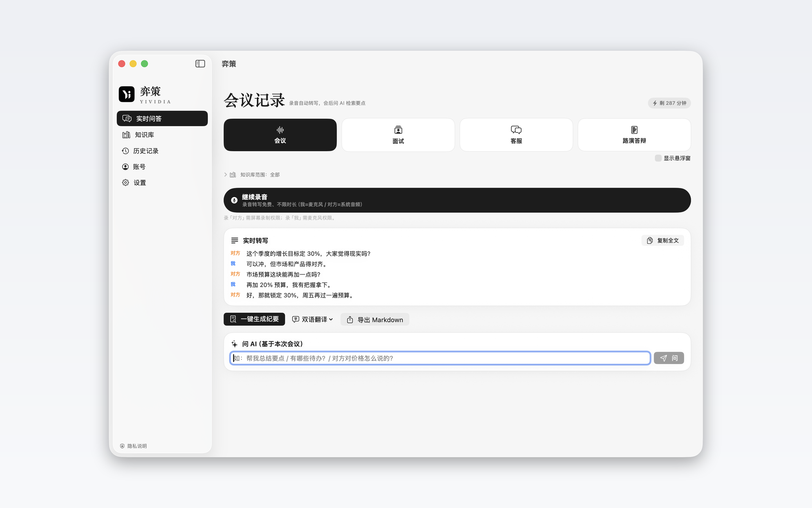Open the 双语翻译 dropdown
This screenshot has width=812, height=508.
click(312, 319)
